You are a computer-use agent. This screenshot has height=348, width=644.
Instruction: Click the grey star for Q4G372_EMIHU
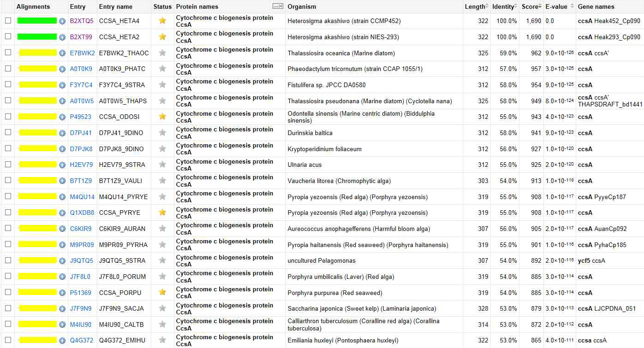point(162,341)
